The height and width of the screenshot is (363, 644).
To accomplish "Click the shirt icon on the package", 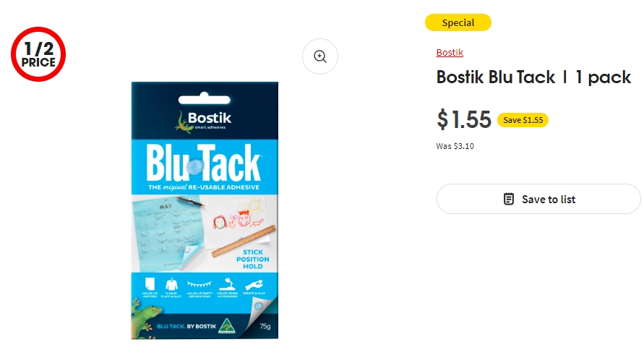I will click(171, 284).
